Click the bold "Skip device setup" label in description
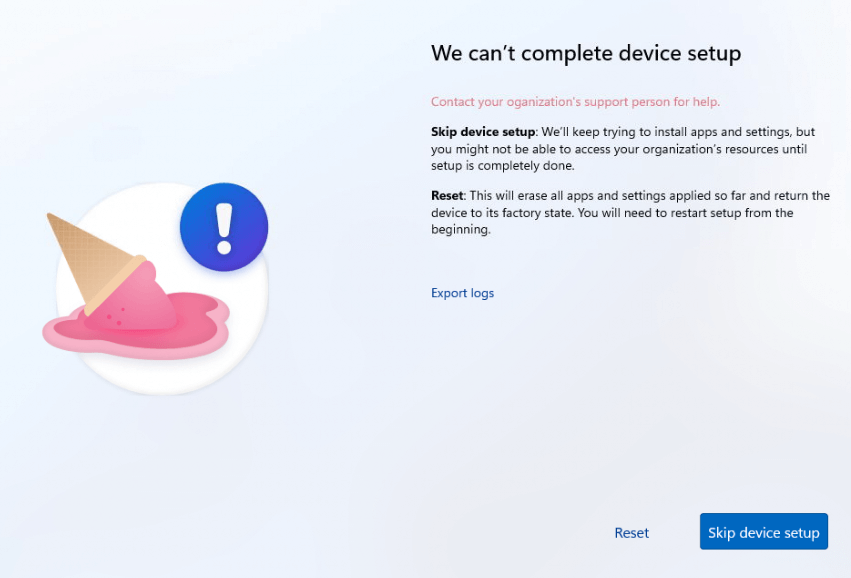 point(483,132)
